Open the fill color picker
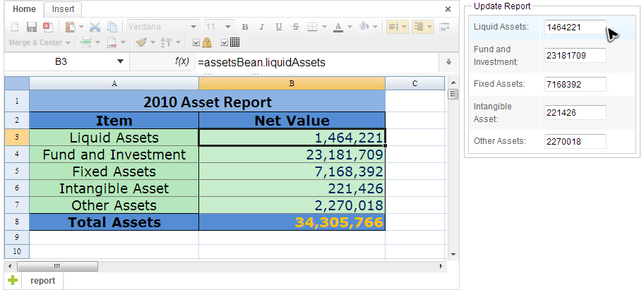 pyautogui.click(x=364, y=27)
